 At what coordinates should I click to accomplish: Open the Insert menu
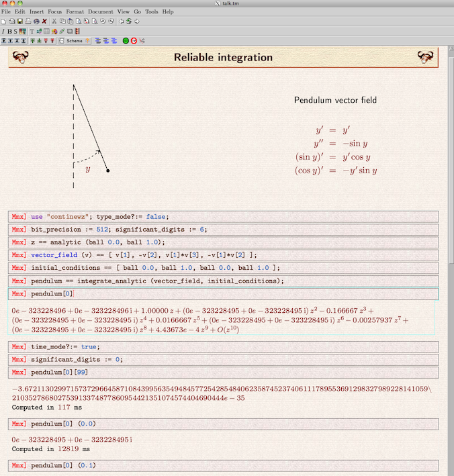click(x=36, y=12)
